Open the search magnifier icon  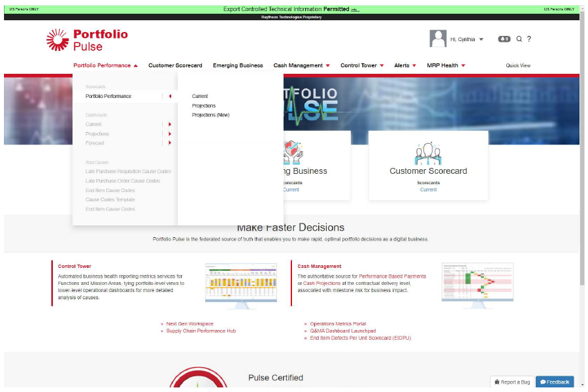click(x=519, y=39)
